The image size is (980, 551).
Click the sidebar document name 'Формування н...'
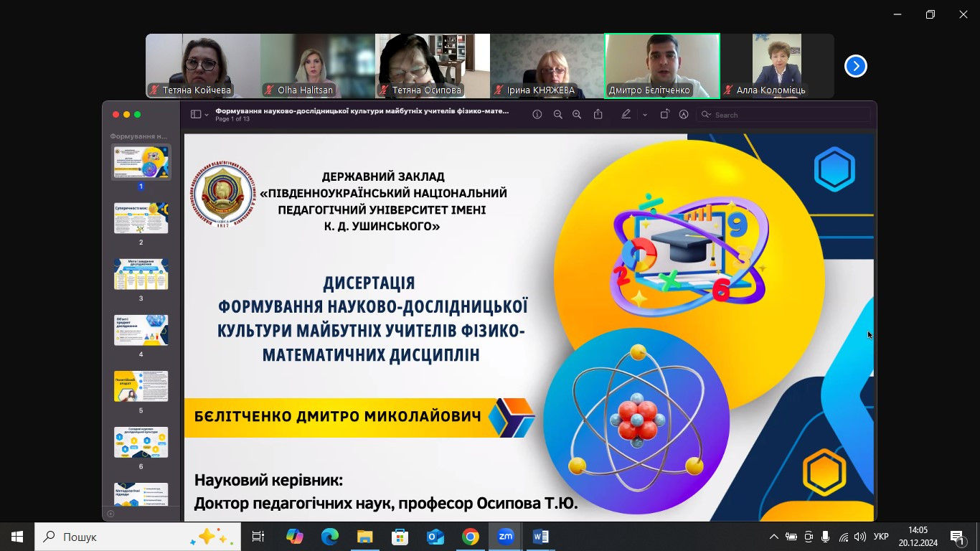pos(138,136)
